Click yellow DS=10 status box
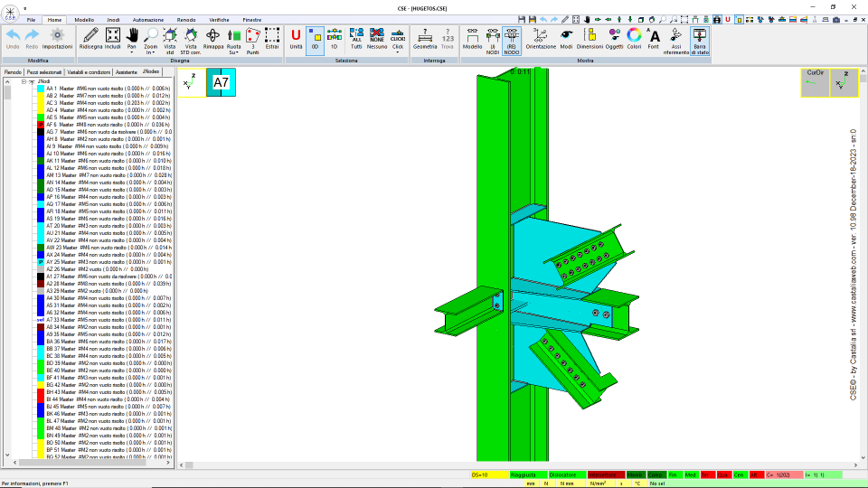868x488 pixels. tap(489, 474)
